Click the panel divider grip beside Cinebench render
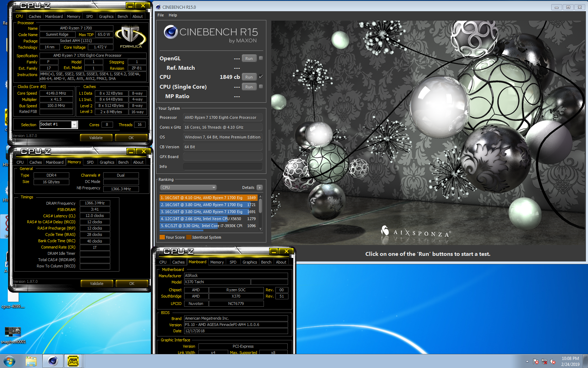Image resolution: width=588 pixels, height=368 pixels. (x=269, y=140)
